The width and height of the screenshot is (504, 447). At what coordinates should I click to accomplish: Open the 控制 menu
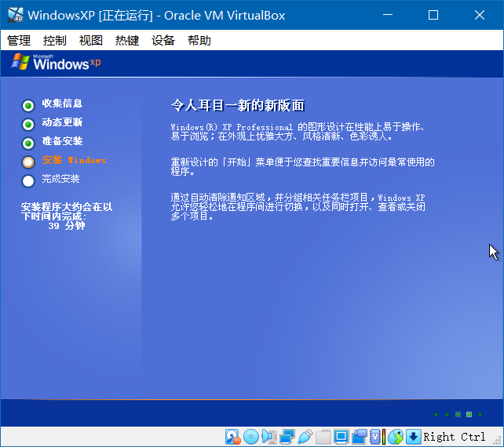(x=55, y=41)
